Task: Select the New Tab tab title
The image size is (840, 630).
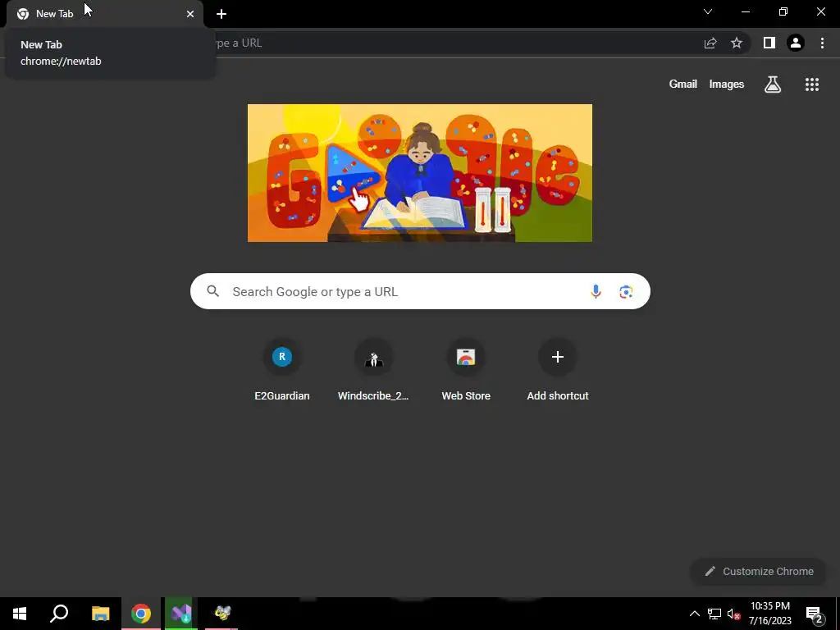Action: (x=55, y=14)
